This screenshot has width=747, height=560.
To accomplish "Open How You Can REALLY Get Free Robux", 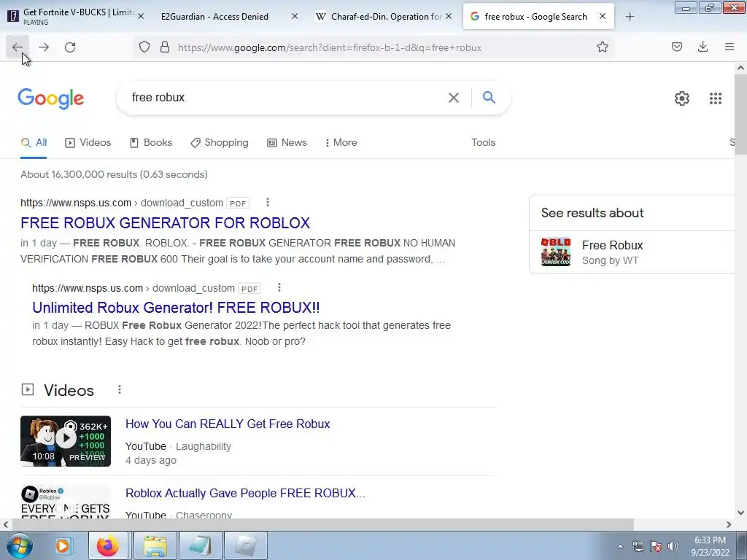I will click(x=228, y=424).
